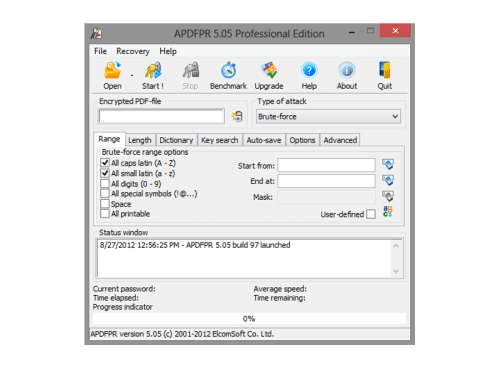Screen dimensions: 500x375
Task: Enable All digits (0 - 9)
Action: click(x=105, y=183)
